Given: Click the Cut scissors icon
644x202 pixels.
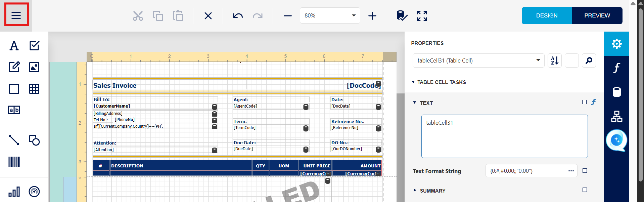Looking at the screenshot, I should pyautogui.click(x=138, y=16).
